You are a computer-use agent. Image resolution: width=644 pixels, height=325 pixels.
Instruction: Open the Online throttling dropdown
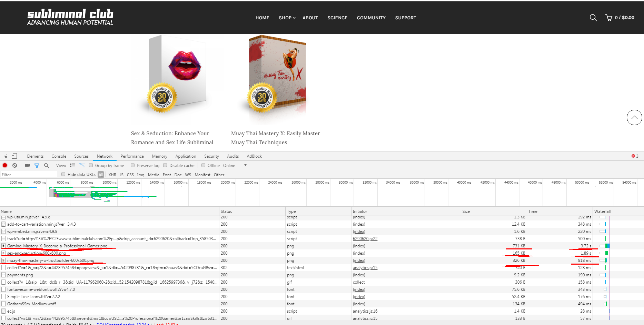(235, 166)
